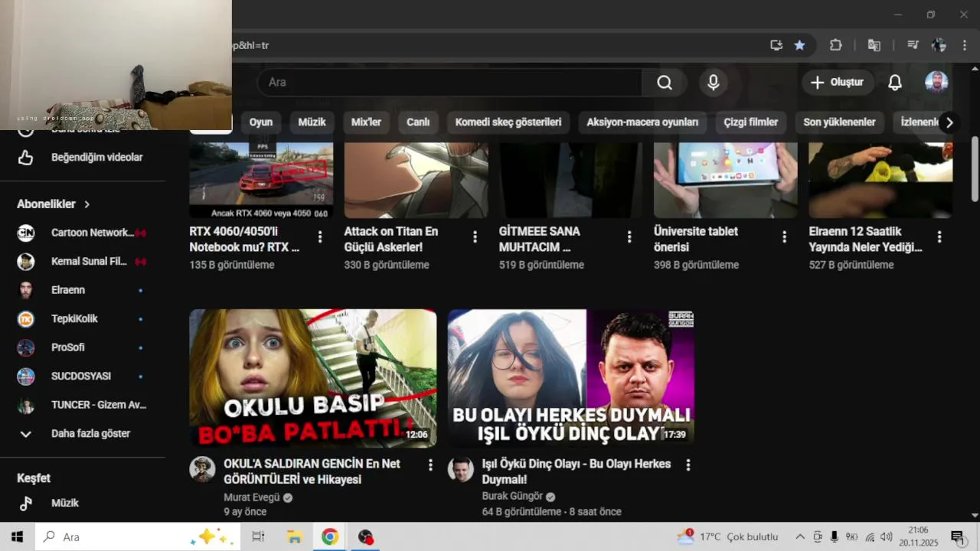Open weather widget 17°C Çok bulutlu

tap(728, 537)
